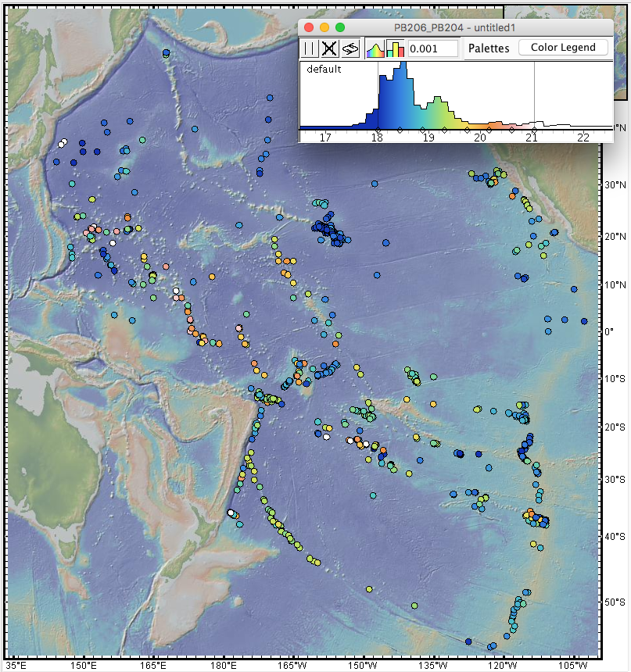
Task: Click the northernmost data point near Aleutian trench
Action: (x=167, y=53)
